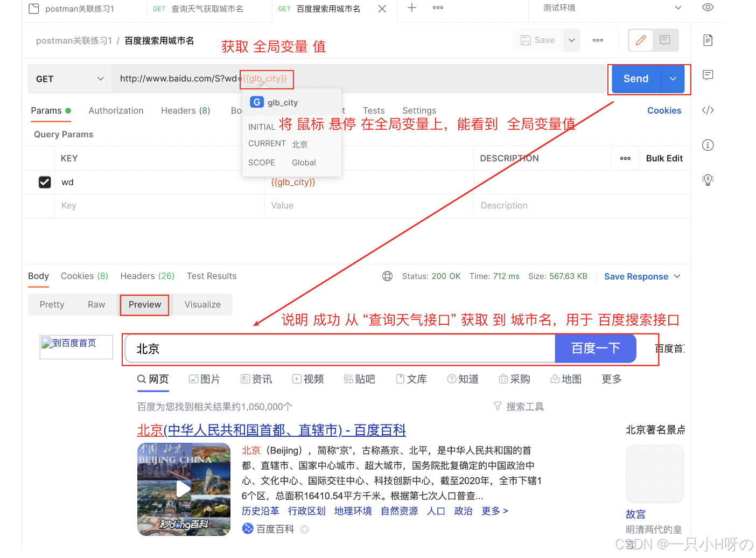Click the 搜索工具 filter link

(519, 407)
